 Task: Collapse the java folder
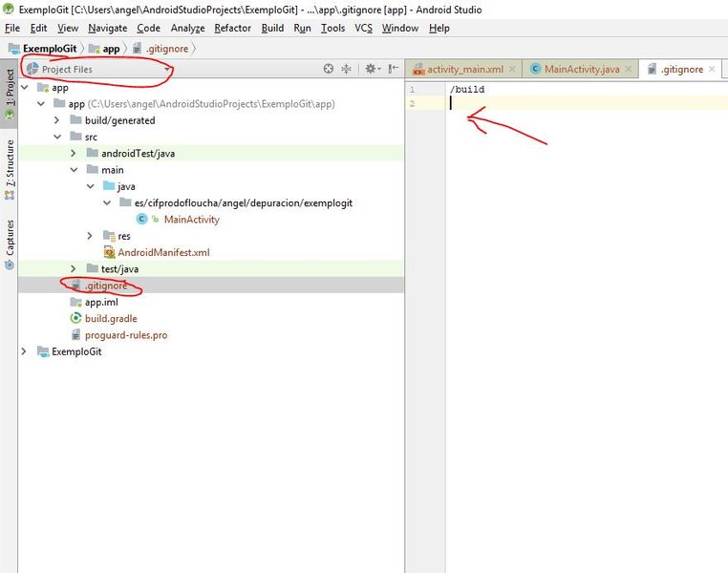[x=91, y=186]
